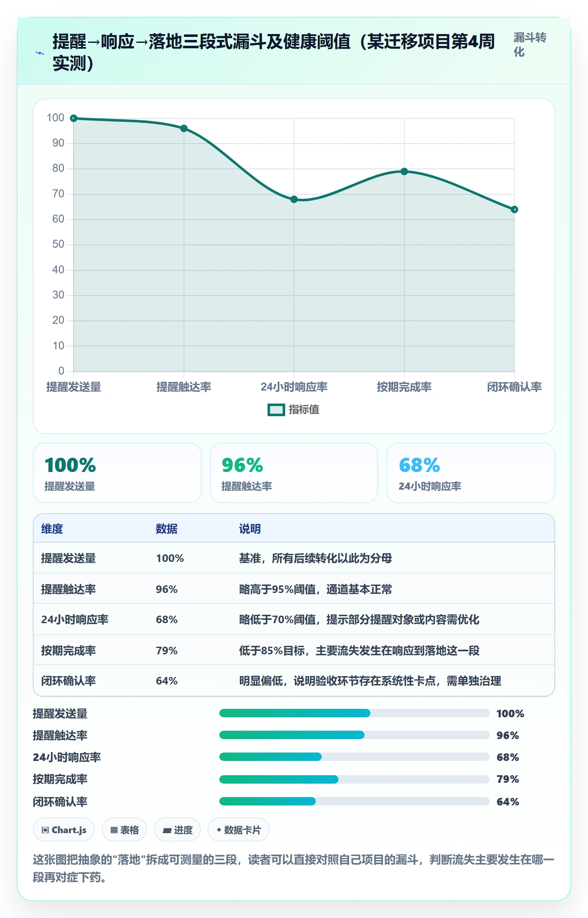Image resolution: width=588 pixels, height=918 pixels.
Task: Click the 按期完成率 label on the chart x-axis
Action: point(404,387)
